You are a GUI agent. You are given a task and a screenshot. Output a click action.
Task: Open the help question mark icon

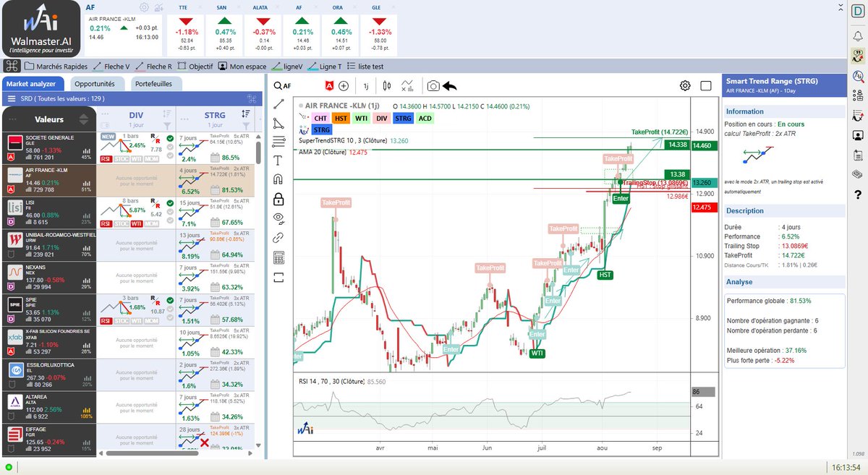pos(858,194)
